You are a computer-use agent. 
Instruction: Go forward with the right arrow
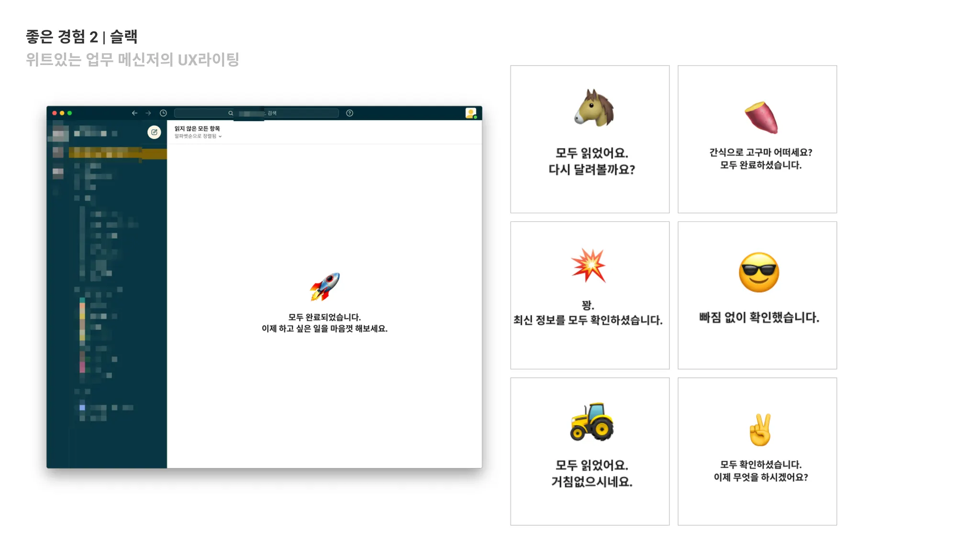click(148, 113)
